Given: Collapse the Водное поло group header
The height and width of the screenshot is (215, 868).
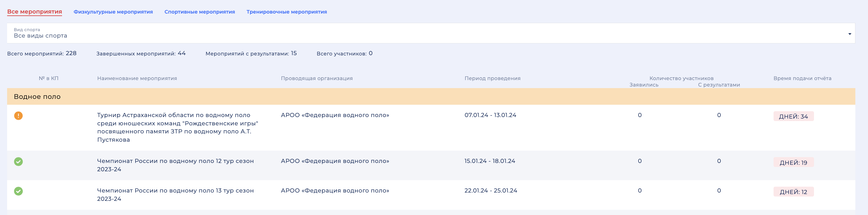Looking at the screenshot, I should pos(37,97).
